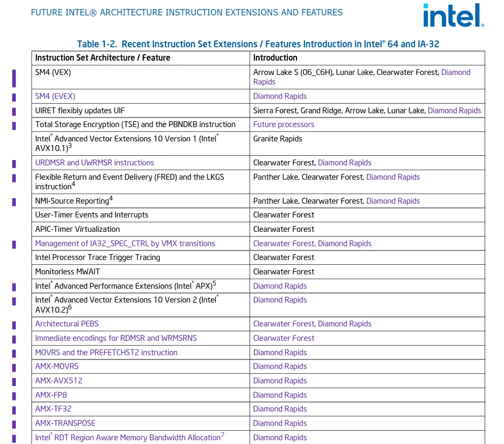Viewport: 504px width, 444px height.
Task: Click the document header title text
Action: [187, 13]
